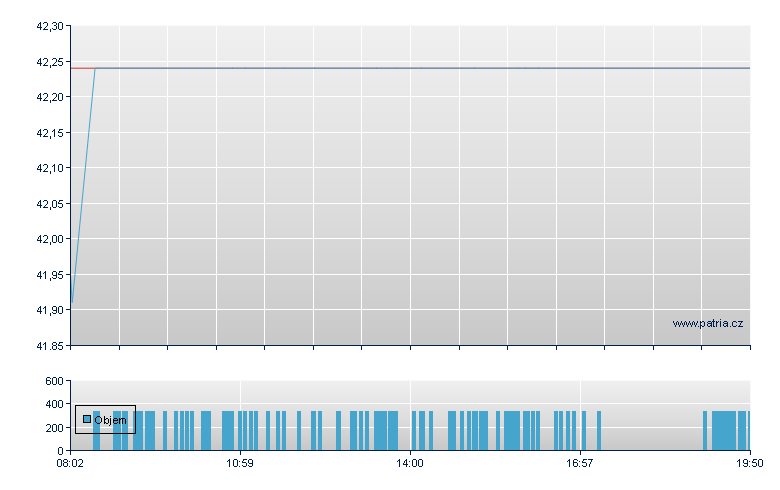
Task: Click the 42,15 price axis label
Action: [x=50, y=133]
